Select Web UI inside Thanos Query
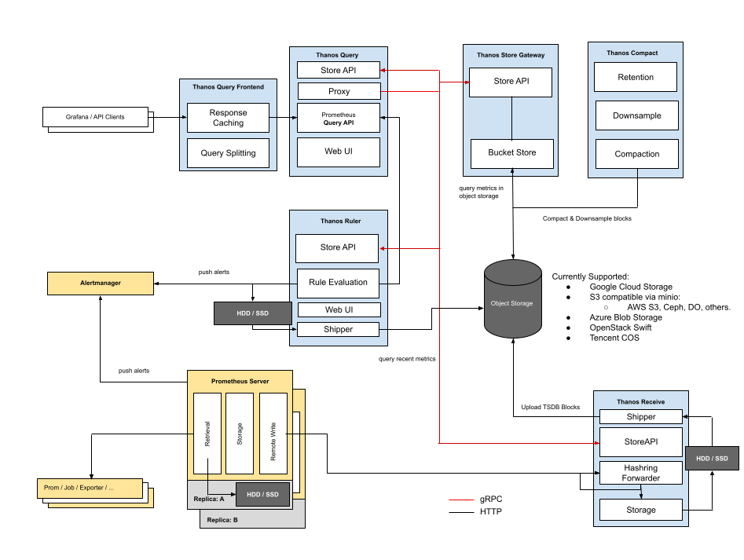This screenshot has height=560, width=744. (x=339, y=152)
